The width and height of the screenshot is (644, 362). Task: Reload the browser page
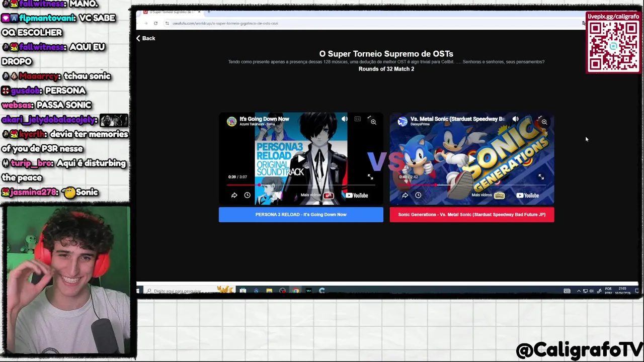tap(156, 23)
